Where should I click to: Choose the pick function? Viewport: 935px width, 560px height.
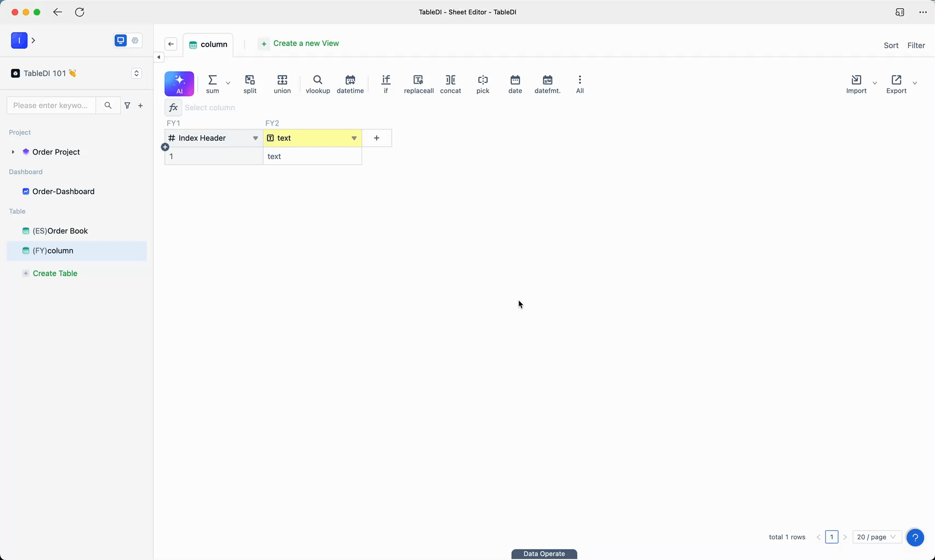point(483,84)
